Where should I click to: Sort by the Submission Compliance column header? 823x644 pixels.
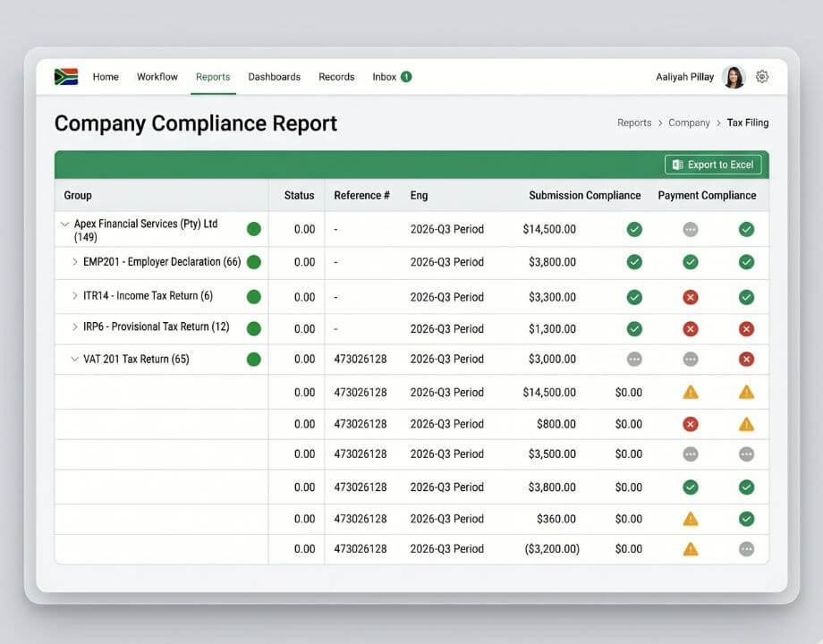[585, 195]
